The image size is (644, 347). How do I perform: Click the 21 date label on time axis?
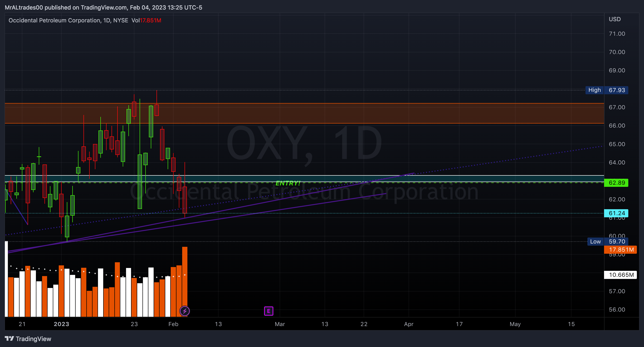point(22,324)
